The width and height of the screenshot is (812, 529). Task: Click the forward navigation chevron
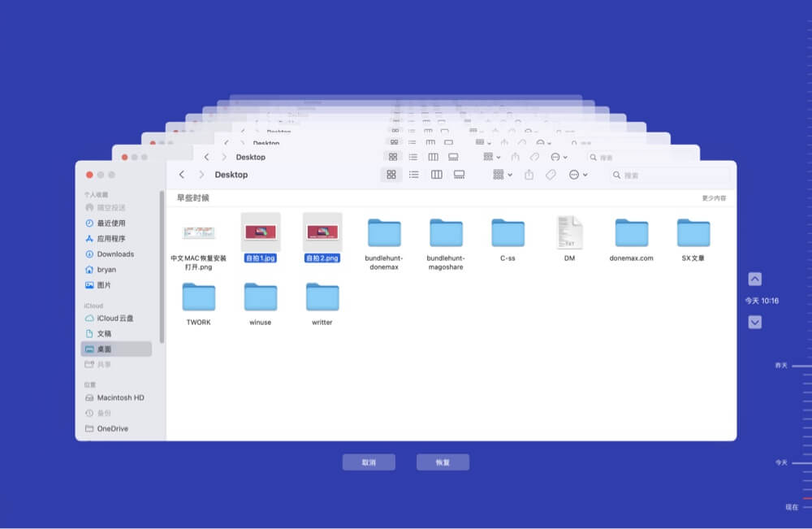[201, 175]
